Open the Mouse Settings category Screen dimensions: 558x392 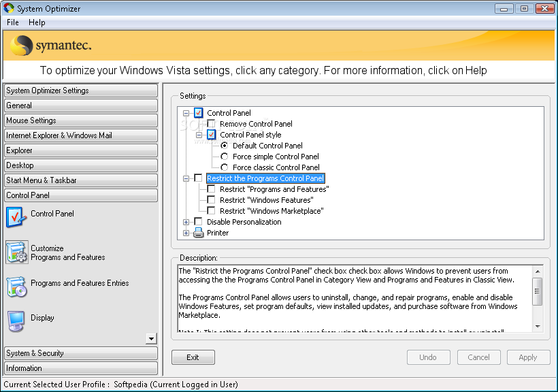pos(81,120)
